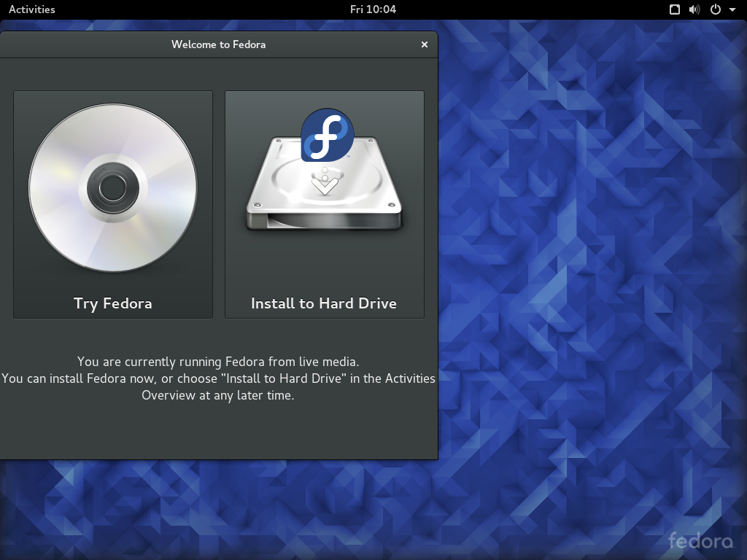Open the Activities overview
The image size is (747, 560).
click(x=32, y=9)
